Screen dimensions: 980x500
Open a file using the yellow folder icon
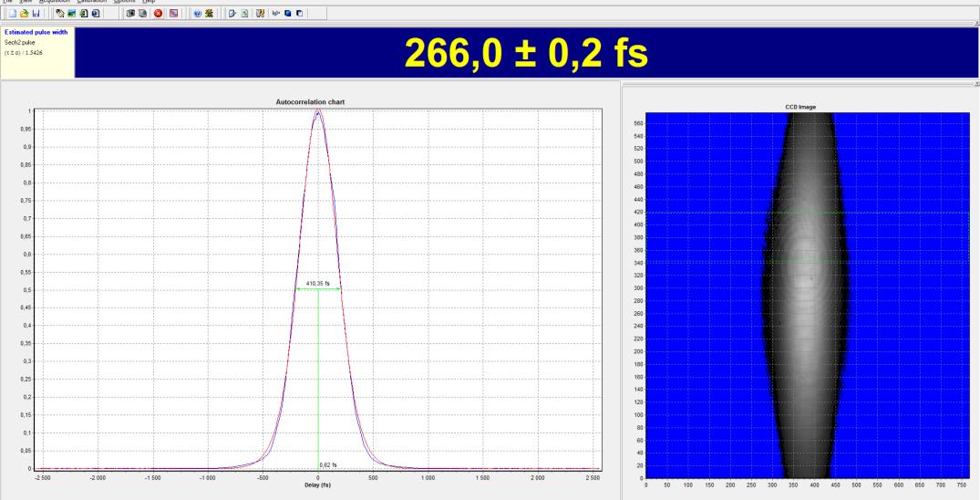[x=22, y=15]
